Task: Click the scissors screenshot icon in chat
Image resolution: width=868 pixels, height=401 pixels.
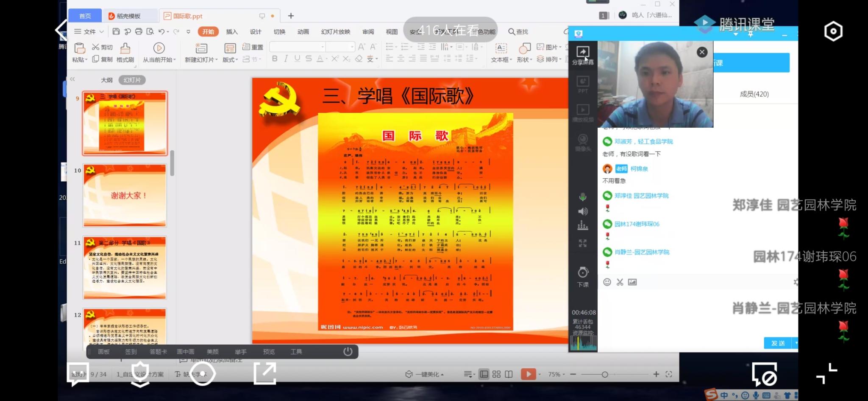Action: (620, 282)
